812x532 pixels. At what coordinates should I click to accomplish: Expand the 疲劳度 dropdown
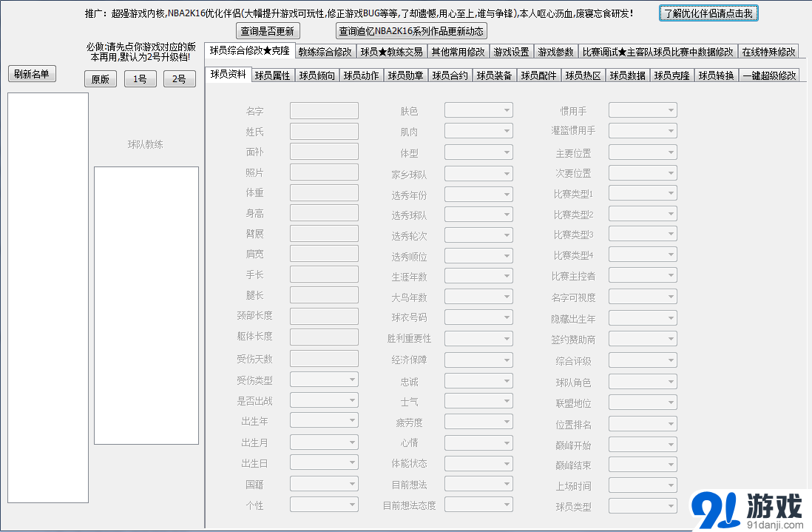point(478,422)
